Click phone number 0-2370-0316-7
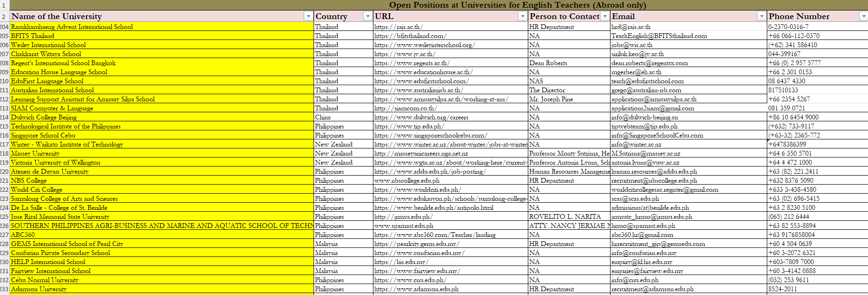 pos(817,27)
